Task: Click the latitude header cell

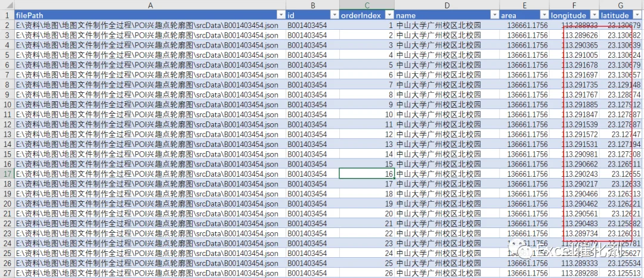Action: [x=621, y=15]
